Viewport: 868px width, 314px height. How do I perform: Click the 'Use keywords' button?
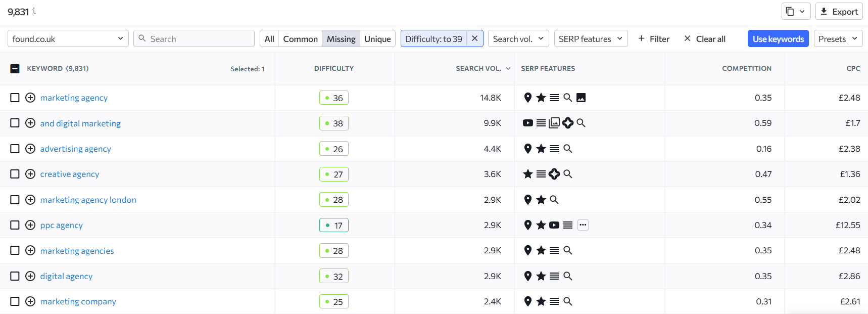(x=778, y=39)
